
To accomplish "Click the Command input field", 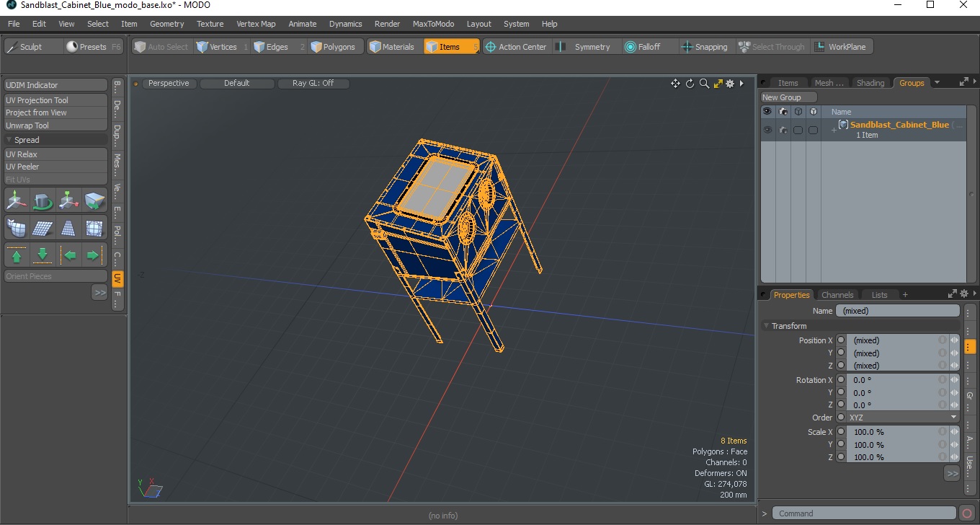I will click(865, 513).
